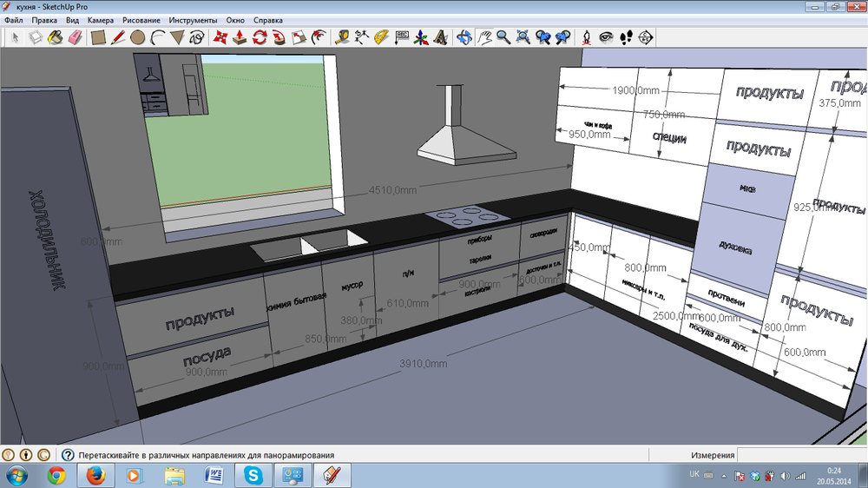
Task: Click the status bar help question icon
Action: coord(67,455)
